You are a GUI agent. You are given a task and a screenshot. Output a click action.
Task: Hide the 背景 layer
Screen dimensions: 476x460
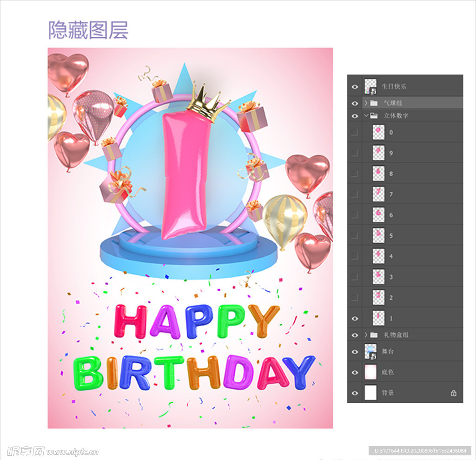355,393
